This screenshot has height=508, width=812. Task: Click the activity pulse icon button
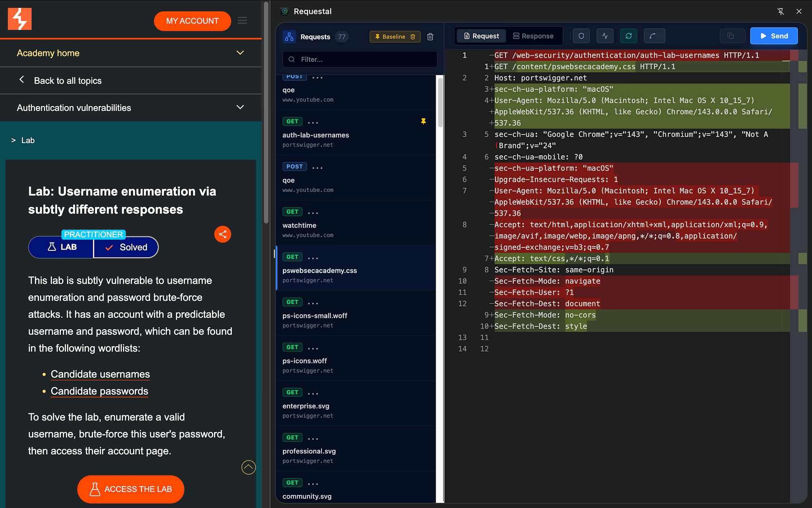pos(605,36)
